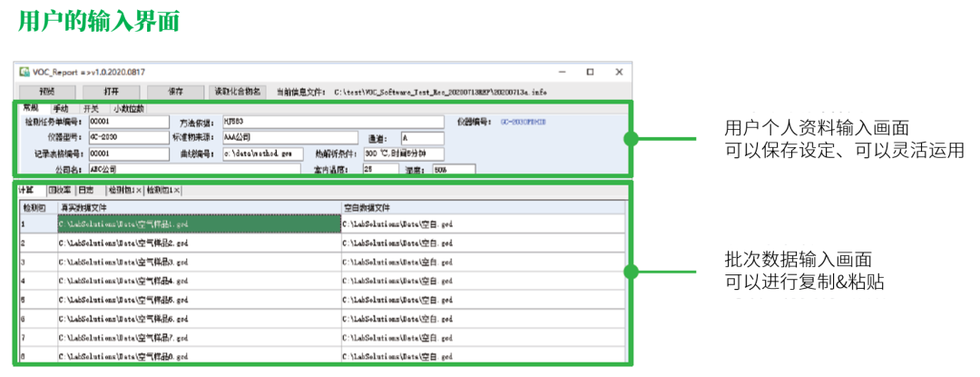Click the 读取化合物名 button
Viewport: 980px width, 377px height.
click(238, 92)
